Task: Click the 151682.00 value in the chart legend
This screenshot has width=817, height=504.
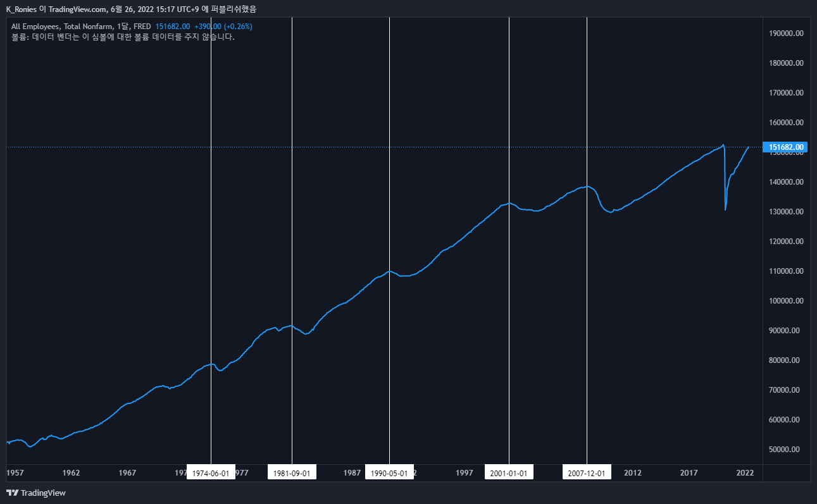Action: 173,27
